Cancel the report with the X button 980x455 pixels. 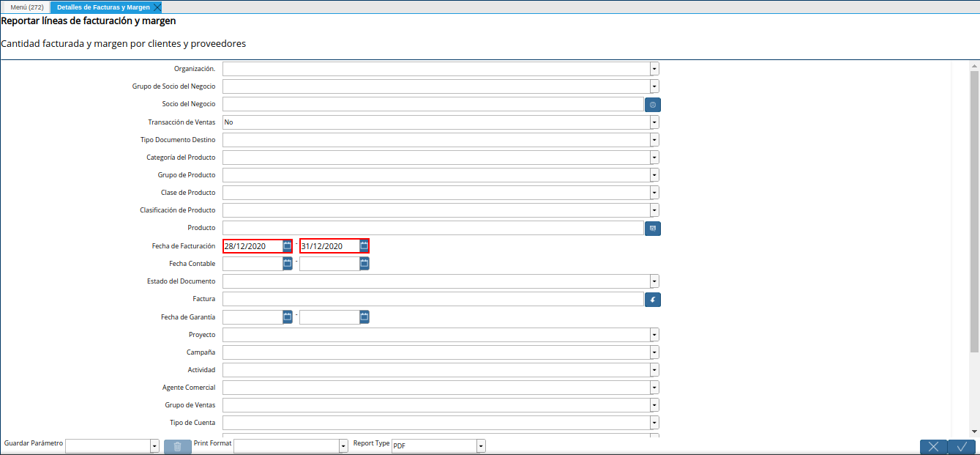[933, 446]
